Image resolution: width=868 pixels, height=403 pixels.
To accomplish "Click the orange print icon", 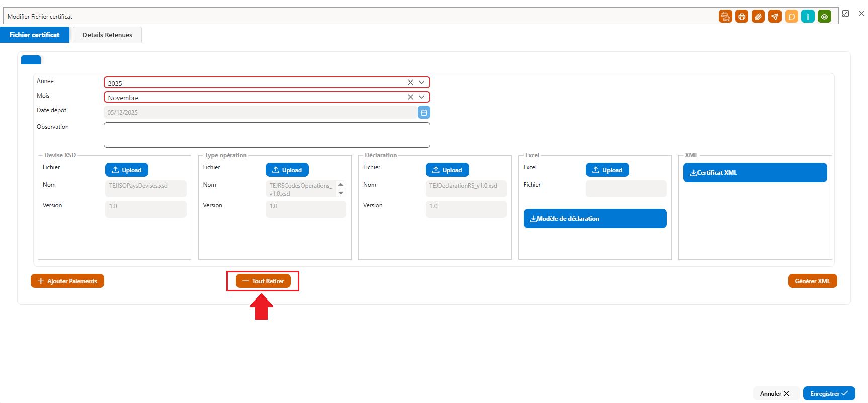I will pyautogui.click(x=742, y=17).
